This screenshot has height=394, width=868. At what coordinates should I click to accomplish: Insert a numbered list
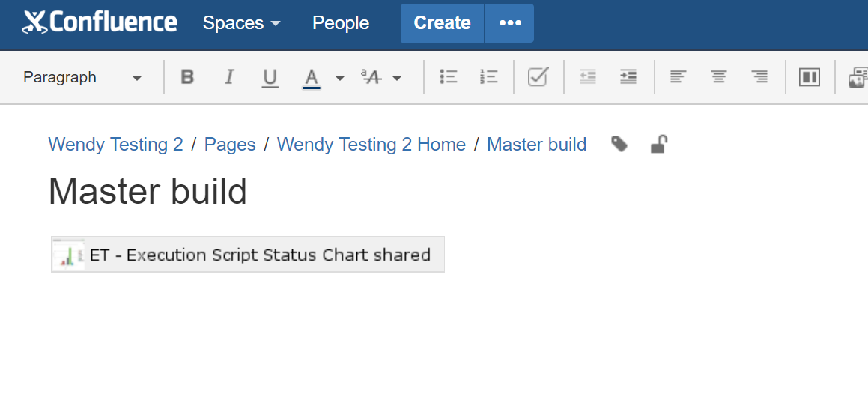point(489,77)
